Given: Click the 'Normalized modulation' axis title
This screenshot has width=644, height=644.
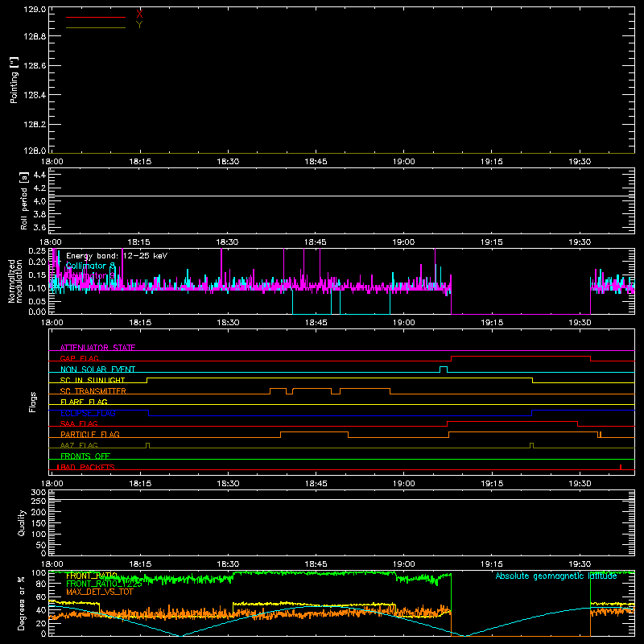Looking at the screenshot, I should click(x=15, y=281).
